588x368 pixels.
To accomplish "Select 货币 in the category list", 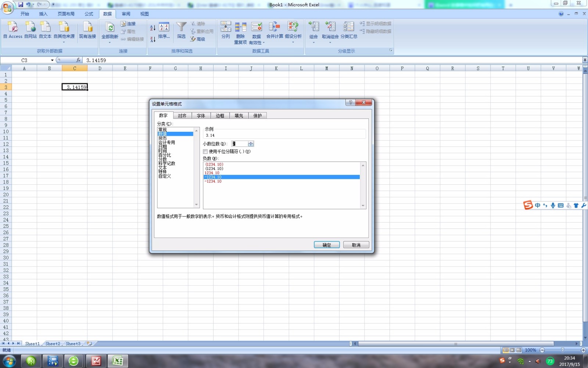I will [162, 138].
